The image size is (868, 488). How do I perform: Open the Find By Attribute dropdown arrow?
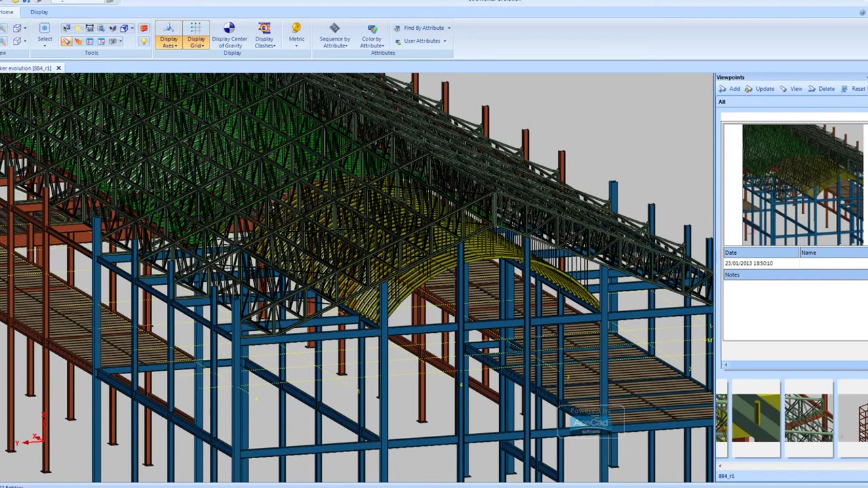[x=448, y=28]
